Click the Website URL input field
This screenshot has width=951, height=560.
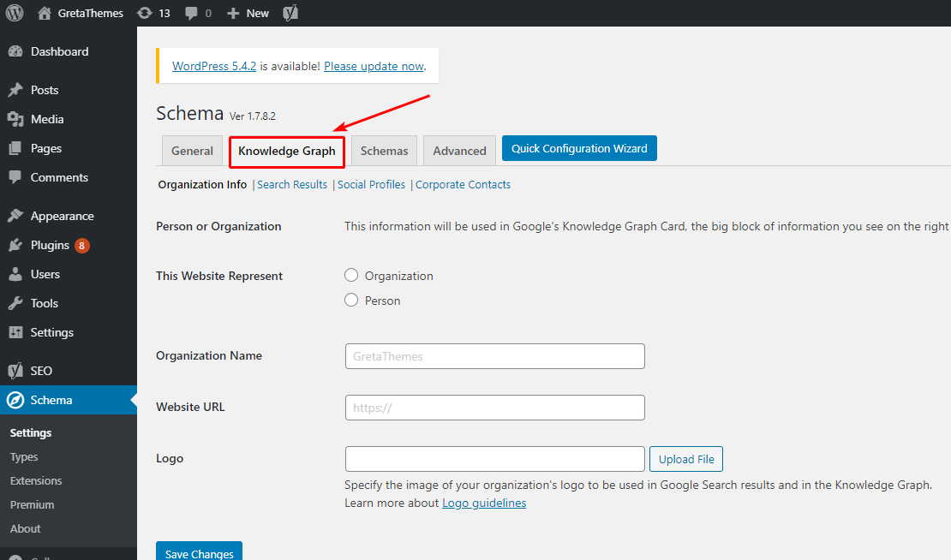coord(494,408)
